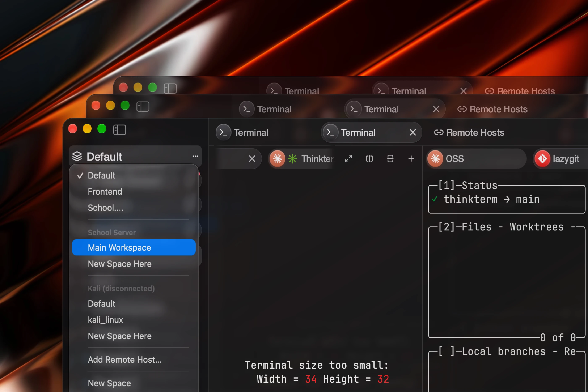Close the Terminal tab in middle window

[436, 109]
